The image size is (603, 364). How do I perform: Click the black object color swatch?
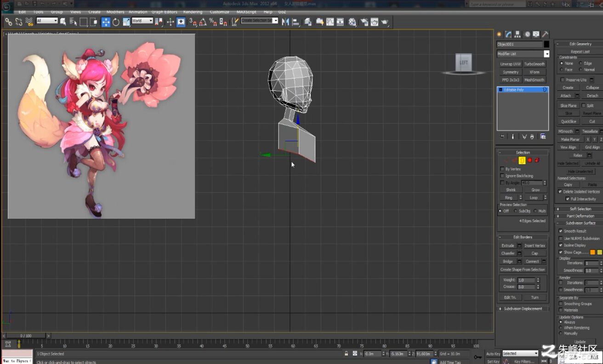tap(546, 45)
